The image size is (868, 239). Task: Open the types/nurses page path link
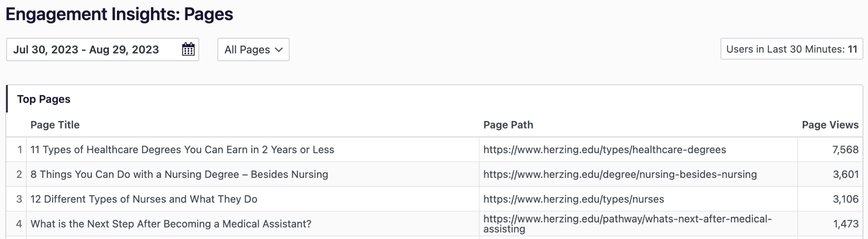click(573, 199)
